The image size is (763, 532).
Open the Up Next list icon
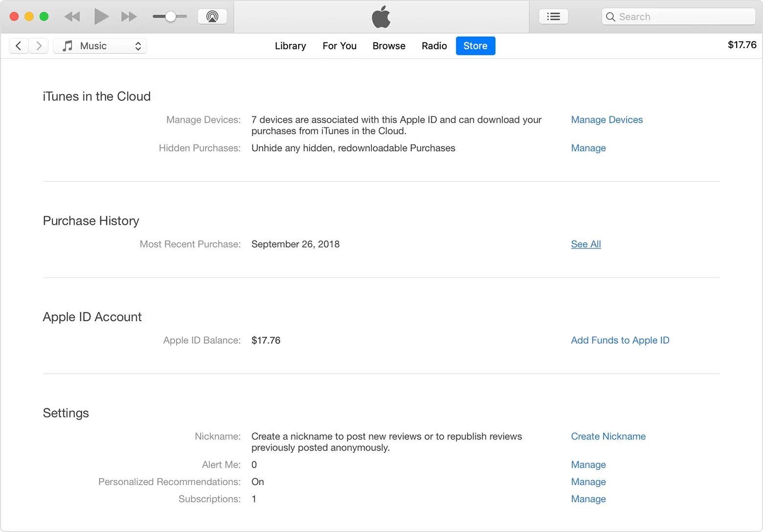(x=553, y=17)
